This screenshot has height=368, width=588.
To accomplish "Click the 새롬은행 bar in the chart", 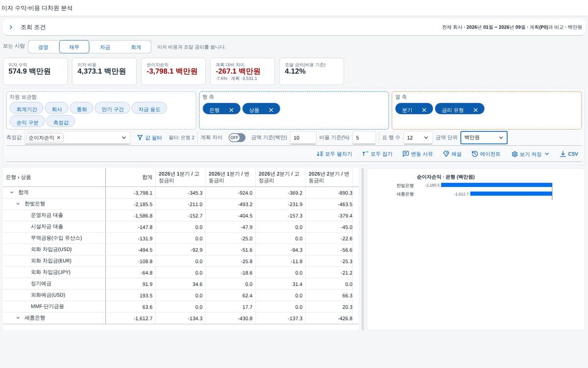I will coord(511,194).
